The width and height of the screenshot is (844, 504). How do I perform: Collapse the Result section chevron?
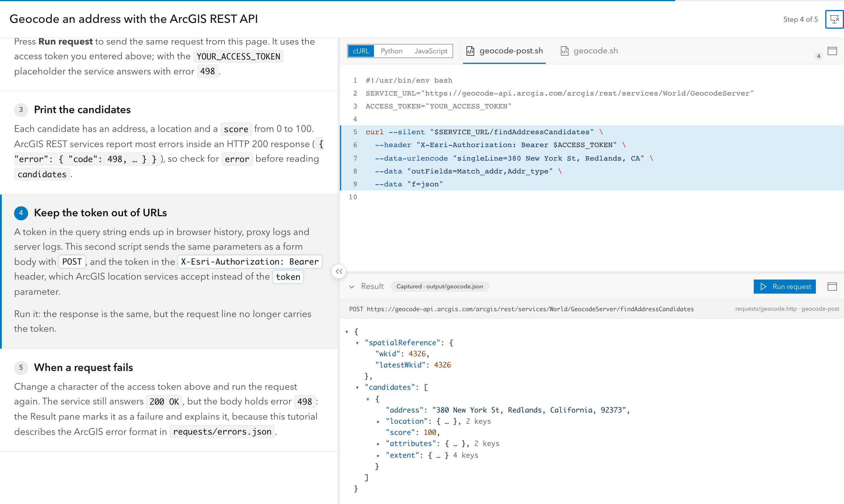(x=352, y=287)
